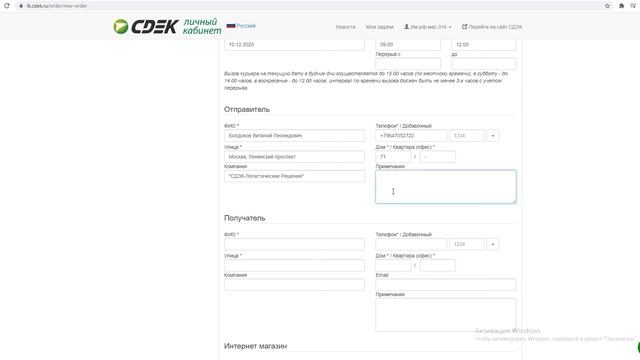Image resolution: width=640 pixels, height=360 pixels.
Task: Click the CDEK logo
Action: 167,27
